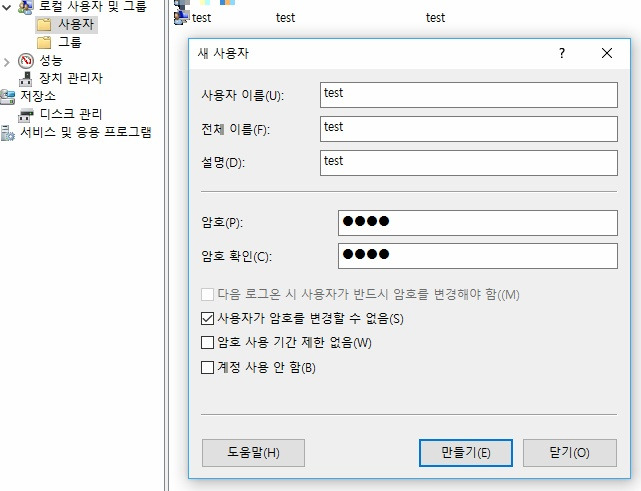Click disabled 다음 로그온 시 암호 변경 checkbox
The height and width of the screenshot is (491, 641).
[207, 294]
